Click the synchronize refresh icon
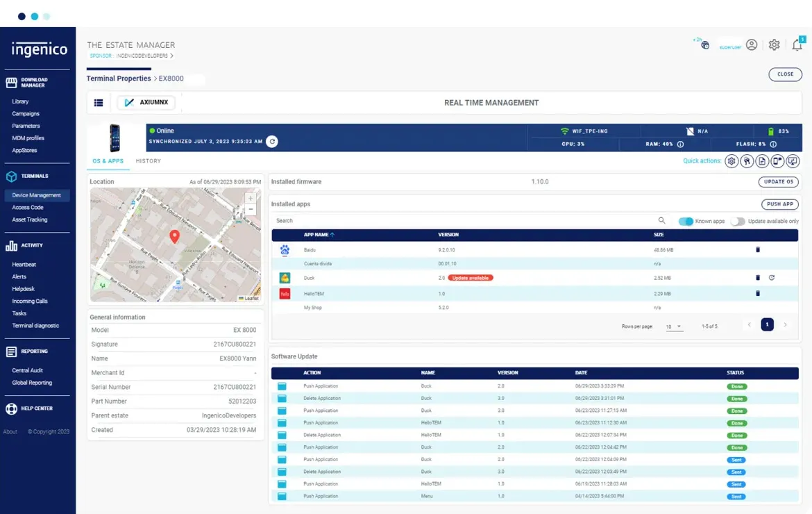The image size is (812, 514). [x=272, y=142]
